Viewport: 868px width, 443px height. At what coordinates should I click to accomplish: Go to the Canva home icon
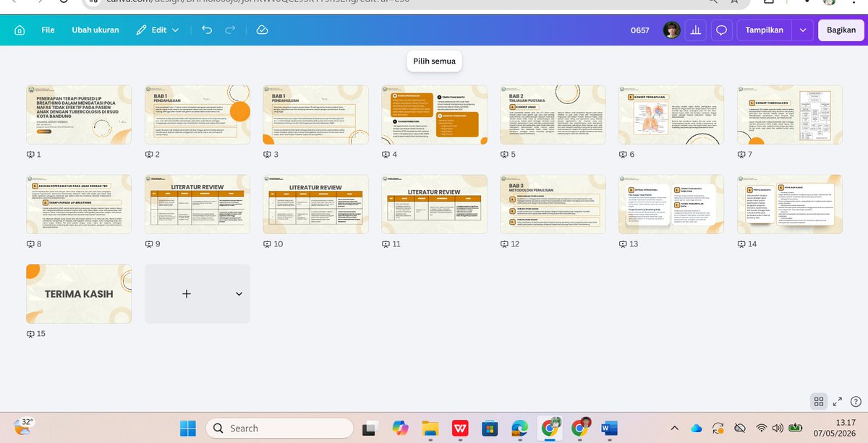pyautogui.click(x=19, y=30)
